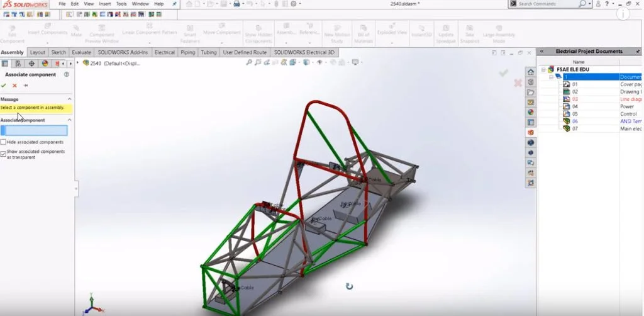
Task: Click Bill of Materials ribbon button
Action: click(364, 34)
